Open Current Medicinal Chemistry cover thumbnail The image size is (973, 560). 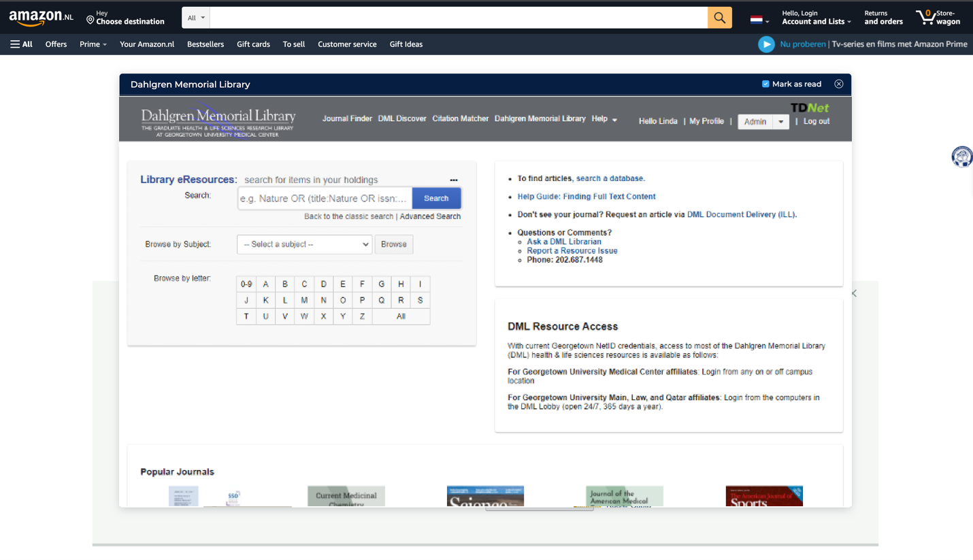point(346,496)
